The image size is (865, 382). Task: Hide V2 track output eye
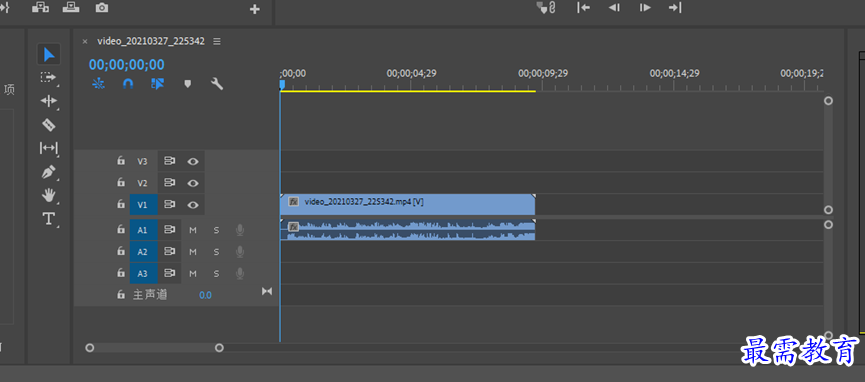click(x=193, y=183)
